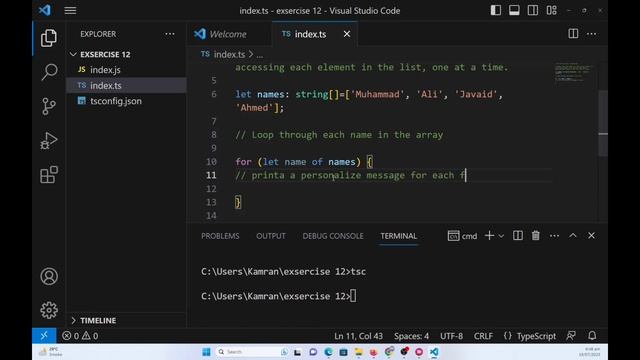
Task: Open notifications bell icon
Action: [592, 336]
